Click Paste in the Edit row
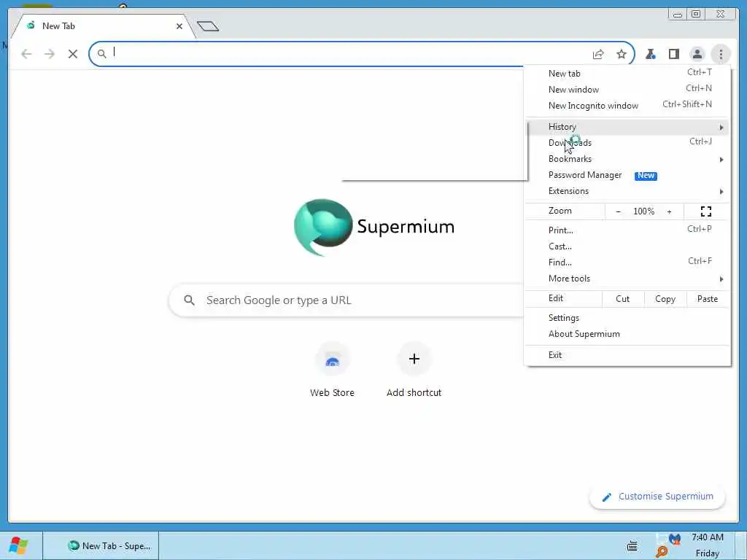 tap(708, 299)
